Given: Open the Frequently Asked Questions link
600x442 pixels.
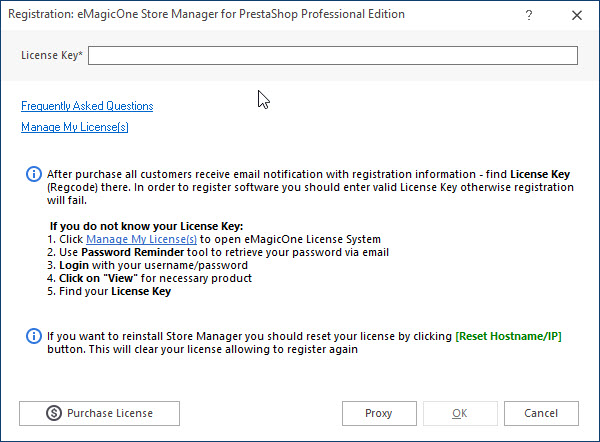Looking at the screenshot, I should pos(87,106).
